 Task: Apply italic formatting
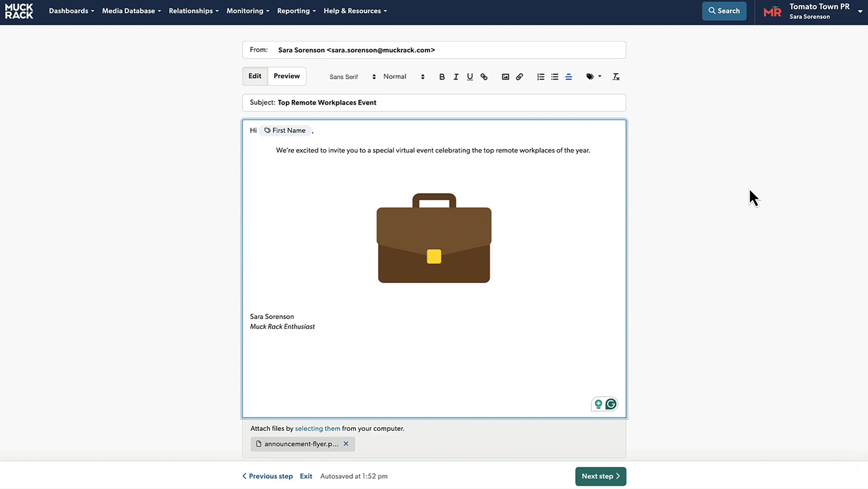click(x=456, y=77)
